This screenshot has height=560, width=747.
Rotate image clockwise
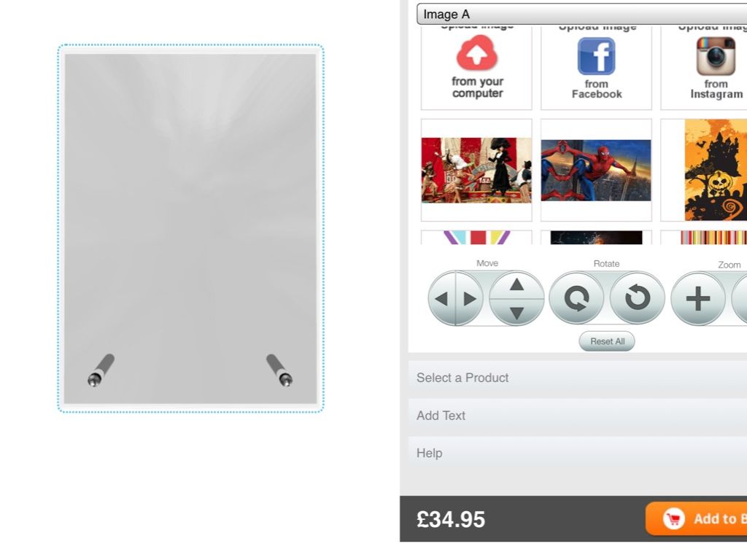576,298
